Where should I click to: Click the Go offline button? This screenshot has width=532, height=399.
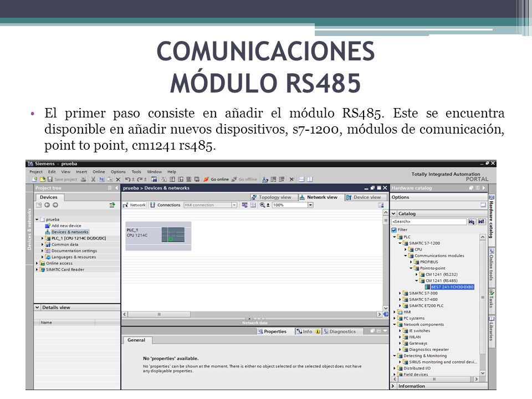coord(244,179)
